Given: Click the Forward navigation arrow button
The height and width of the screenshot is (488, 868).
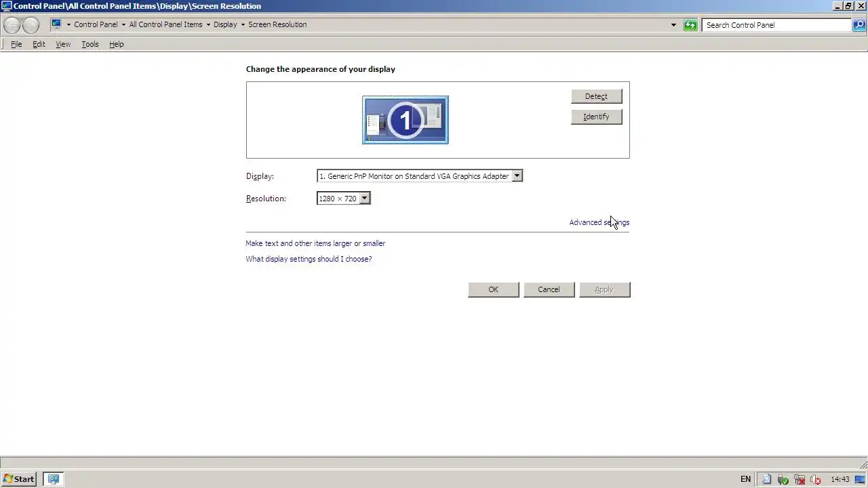Looking at the screenshot, I should 31,25.
